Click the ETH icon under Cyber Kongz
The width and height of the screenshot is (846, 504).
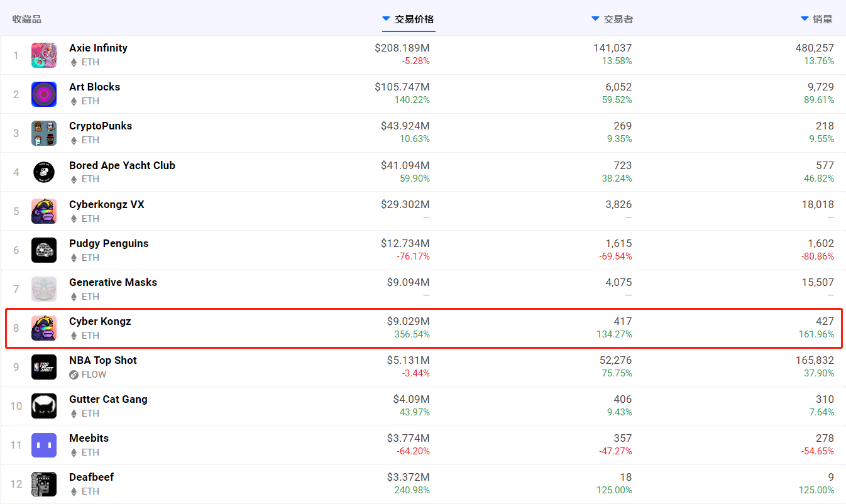(x=74, y=336)
